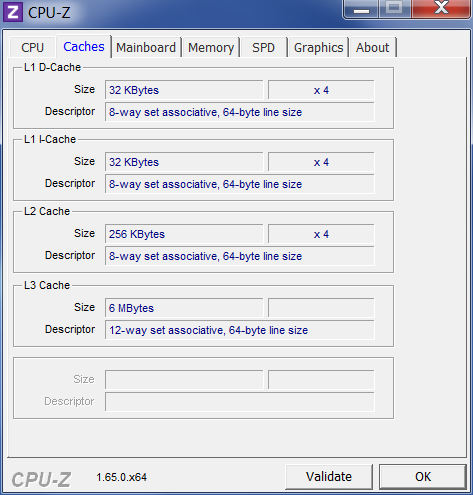The height and width of the screenshot is (495, 473).
Task: Click the L1 I-Cache x 4 field
Action: [321, 162]
